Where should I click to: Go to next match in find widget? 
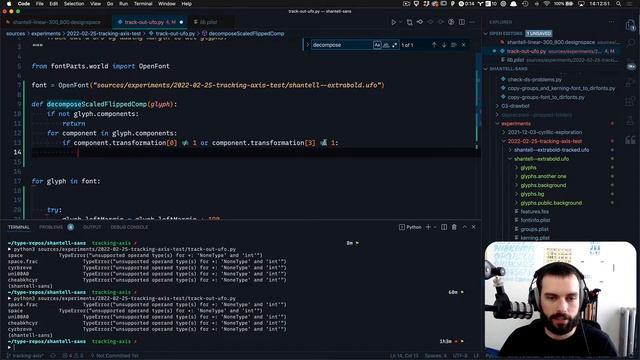tap(444, 45)
